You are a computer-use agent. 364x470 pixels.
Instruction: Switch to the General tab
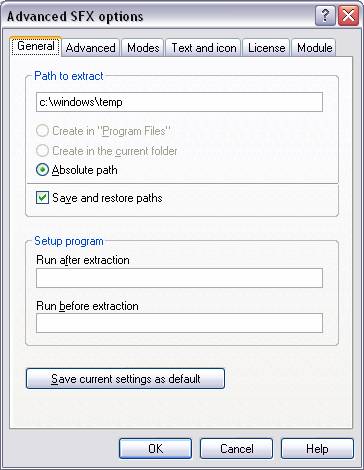pos(36,46)
